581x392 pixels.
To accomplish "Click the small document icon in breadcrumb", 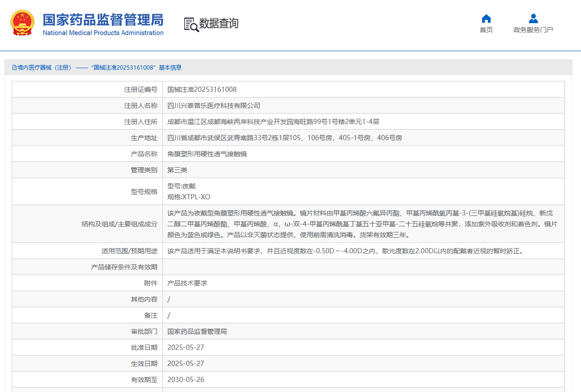I will pos(14,68).
